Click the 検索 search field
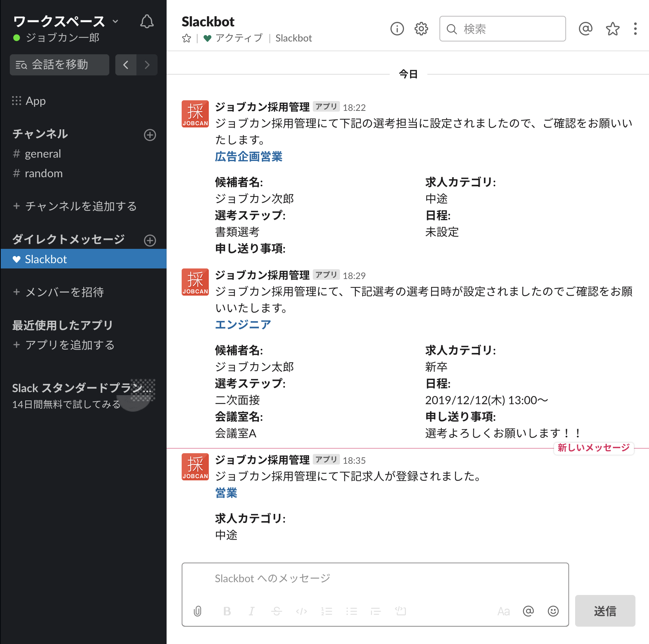This screenshot has width=649, height=644. pyautogui.click(x=502, y=29)
